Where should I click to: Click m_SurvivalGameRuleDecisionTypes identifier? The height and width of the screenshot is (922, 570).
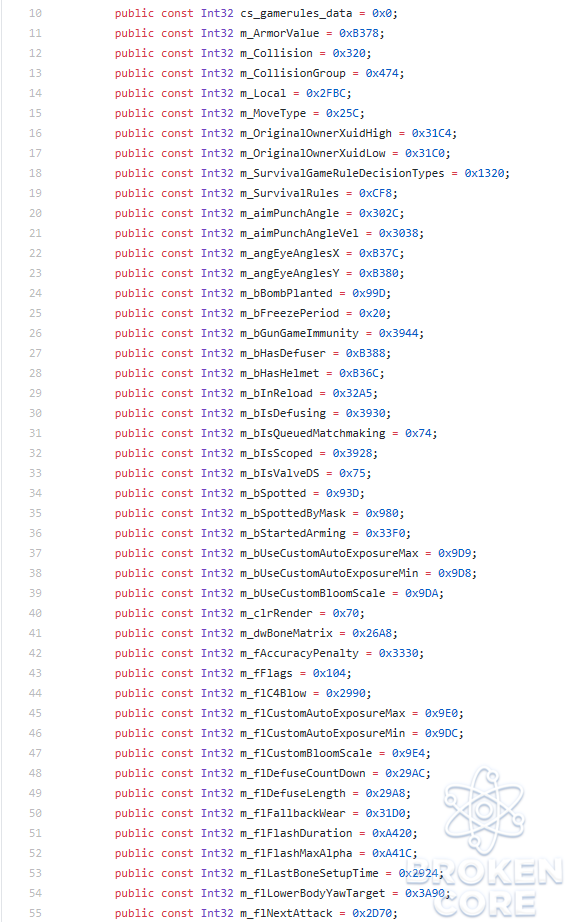coord(342,173)
